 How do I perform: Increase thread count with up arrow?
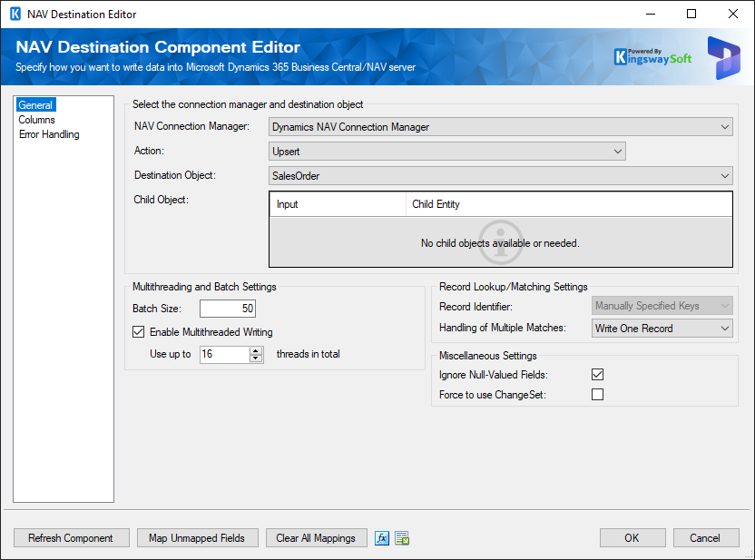[256, 350]
